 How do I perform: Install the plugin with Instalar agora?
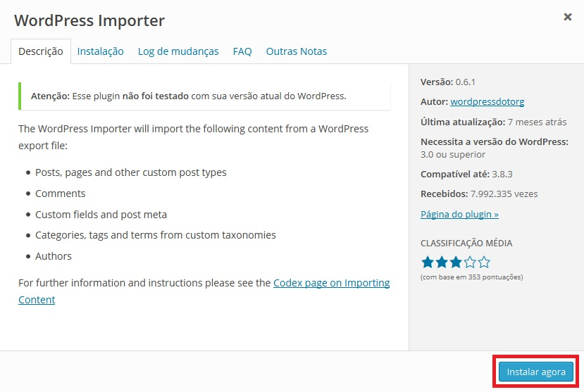(x=536, y=372)
